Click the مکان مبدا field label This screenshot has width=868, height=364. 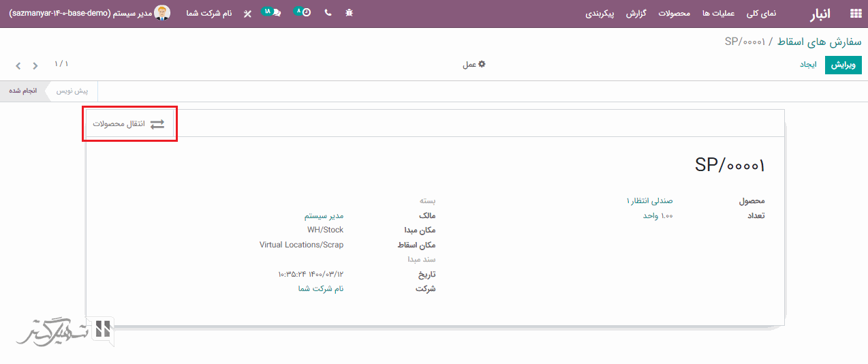[418, 230]
